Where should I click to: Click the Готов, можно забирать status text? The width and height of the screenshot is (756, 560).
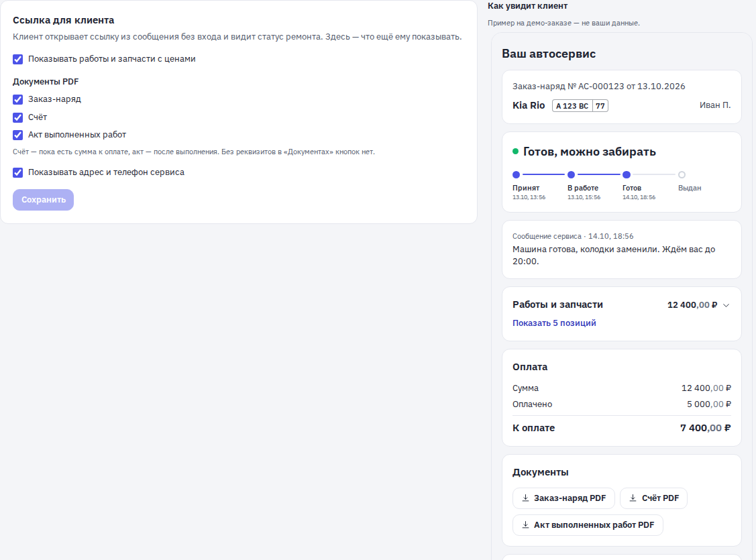589,152
